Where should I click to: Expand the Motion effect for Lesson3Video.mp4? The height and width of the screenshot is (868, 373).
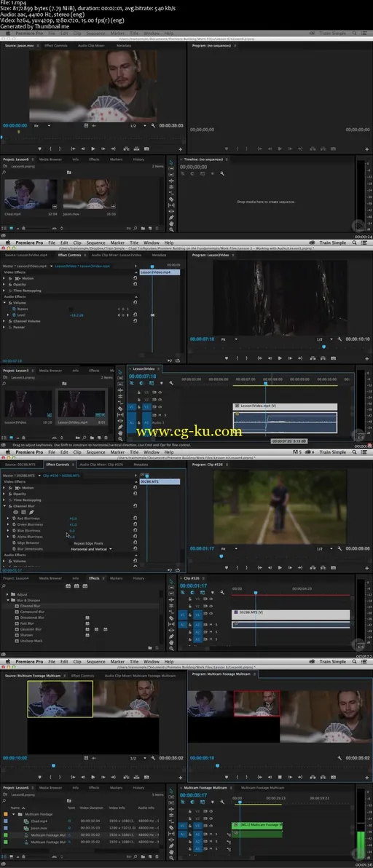tap(4, 278)
